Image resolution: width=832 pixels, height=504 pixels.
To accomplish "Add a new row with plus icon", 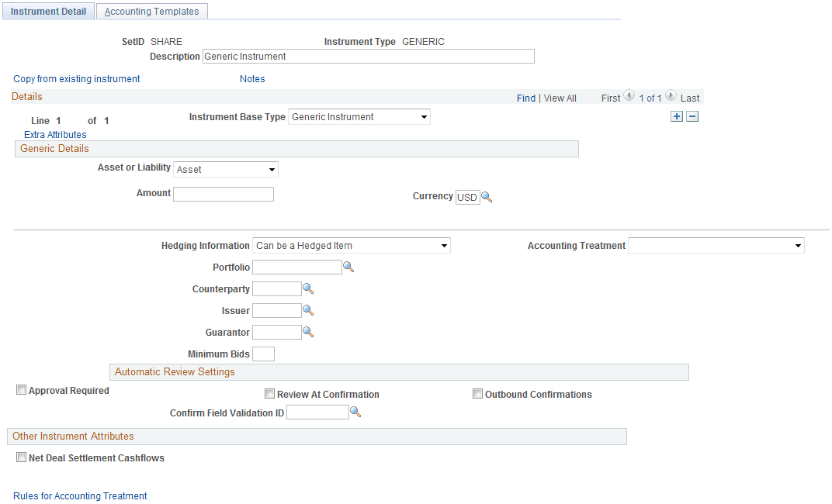I will 677,116.
